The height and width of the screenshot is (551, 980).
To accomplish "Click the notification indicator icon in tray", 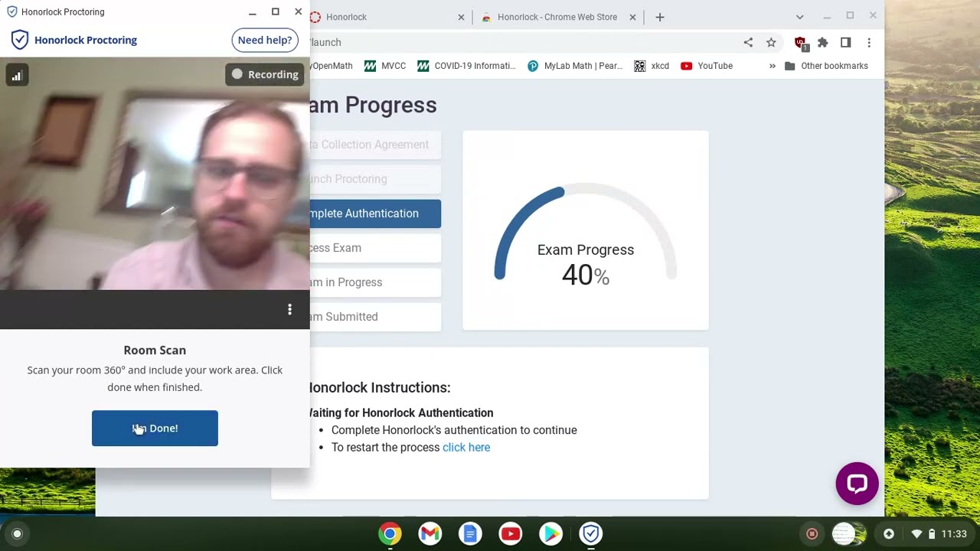I will [x=889, y=534].
